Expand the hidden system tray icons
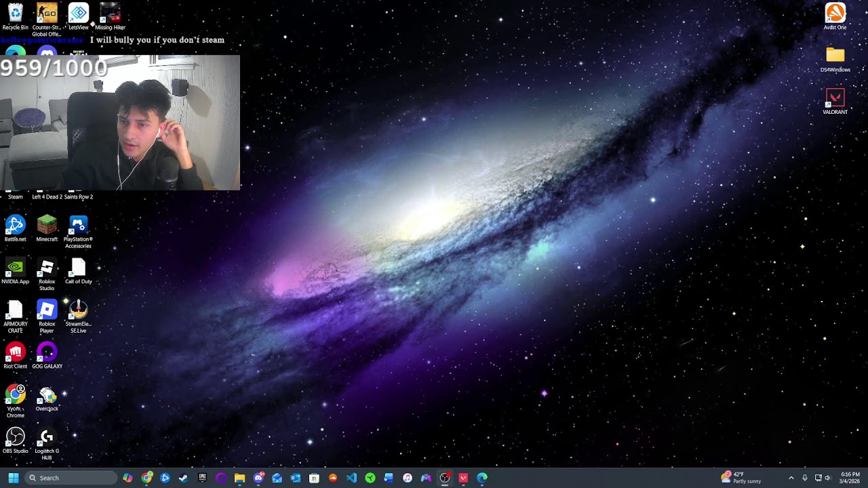Image resolution: width=868 pixels, height=488 pixels. pos(791,478)
